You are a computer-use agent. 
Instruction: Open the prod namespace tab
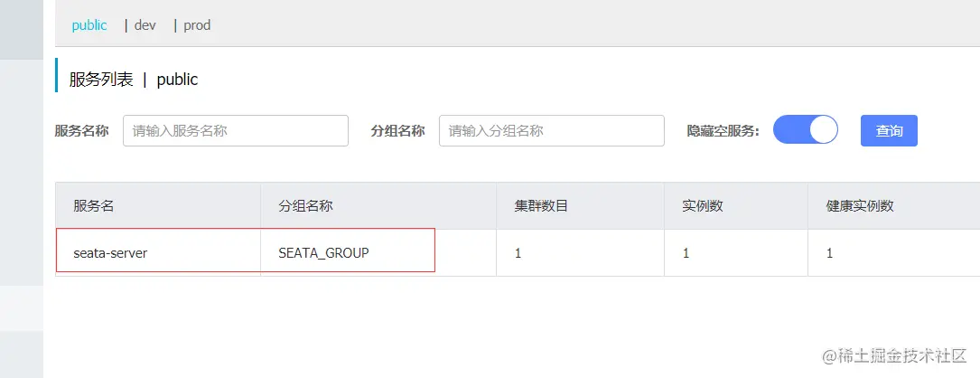(x=197, y=25)
